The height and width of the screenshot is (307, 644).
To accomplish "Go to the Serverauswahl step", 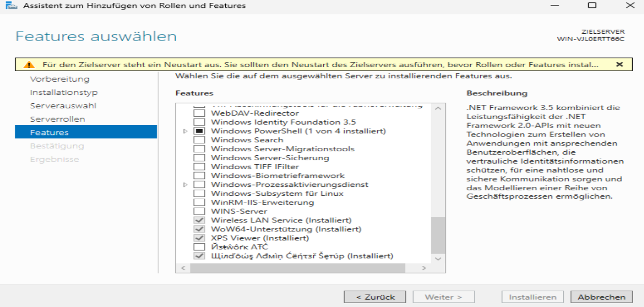I will 63,106.
